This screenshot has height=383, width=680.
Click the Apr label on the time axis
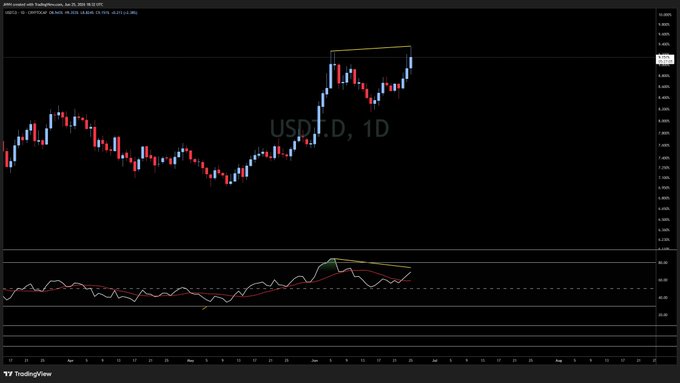pos(71,360)
